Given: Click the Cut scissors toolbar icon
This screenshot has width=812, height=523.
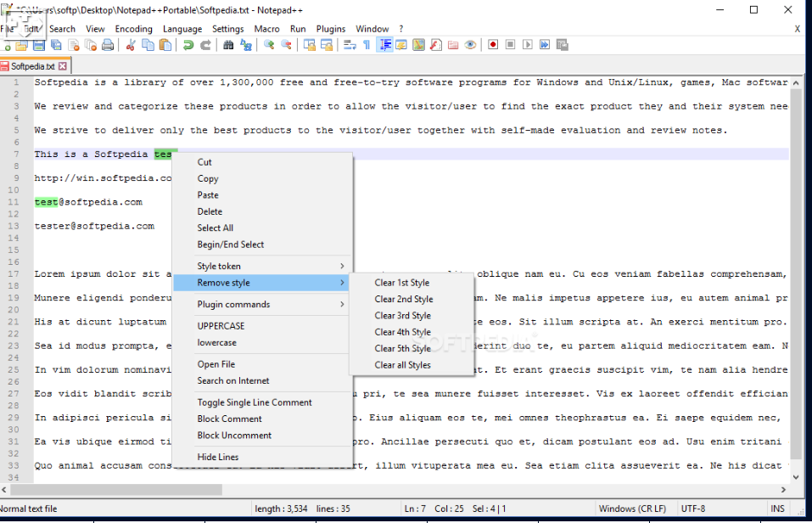Looking at the screenshot, I should [131, 46].
